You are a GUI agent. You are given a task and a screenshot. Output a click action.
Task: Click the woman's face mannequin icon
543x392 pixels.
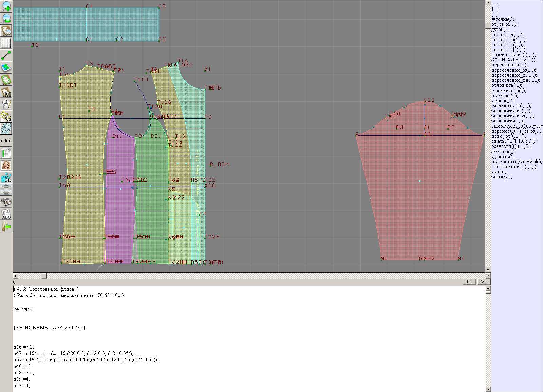(6, 165)
